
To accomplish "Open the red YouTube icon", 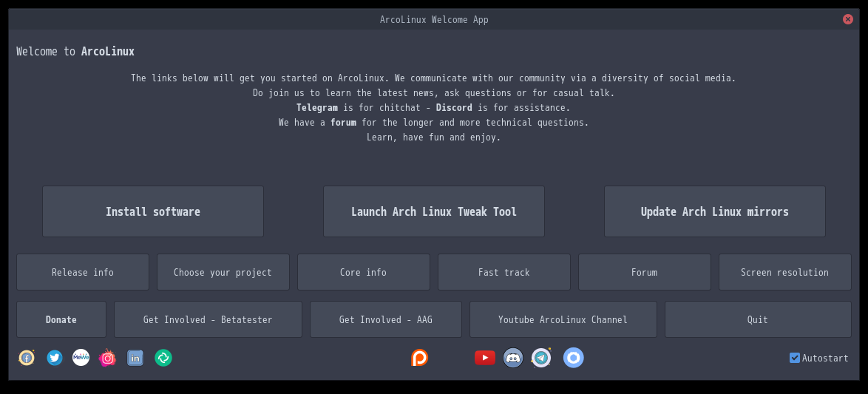I will [485, 358].
